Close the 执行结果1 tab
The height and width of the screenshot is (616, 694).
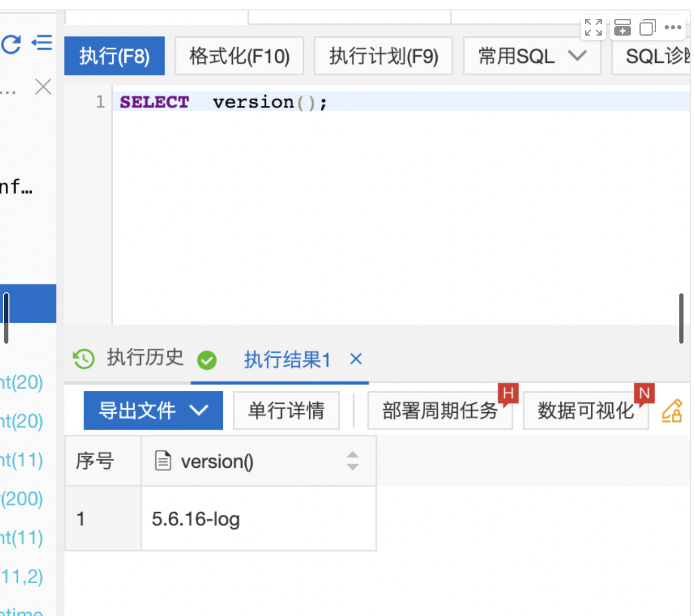click(x=355, y=359)
